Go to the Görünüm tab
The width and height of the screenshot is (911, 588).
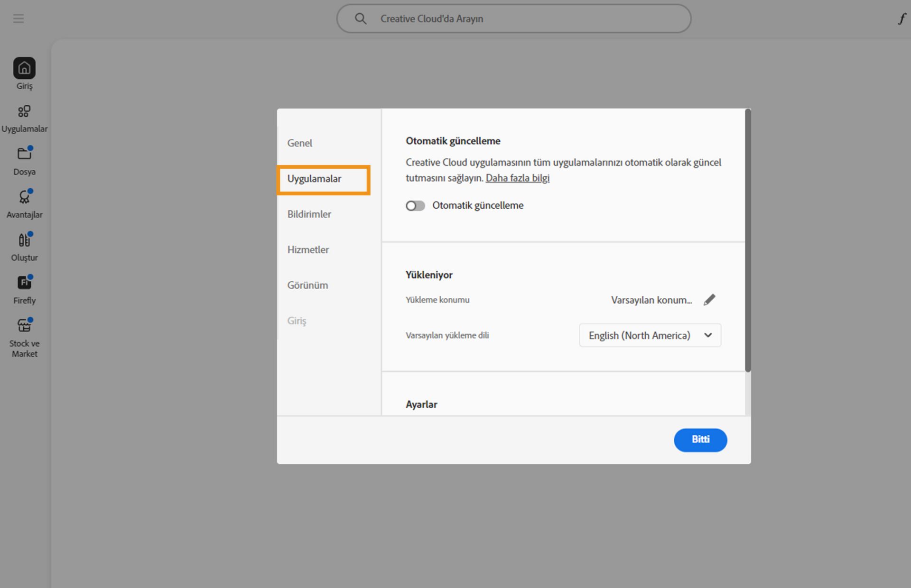coord(307,285)
